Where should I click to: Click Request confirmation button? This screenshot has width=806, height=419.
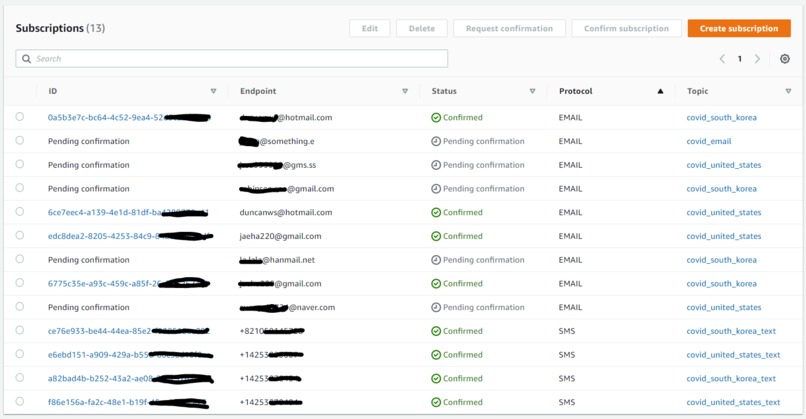coord(509,28)
